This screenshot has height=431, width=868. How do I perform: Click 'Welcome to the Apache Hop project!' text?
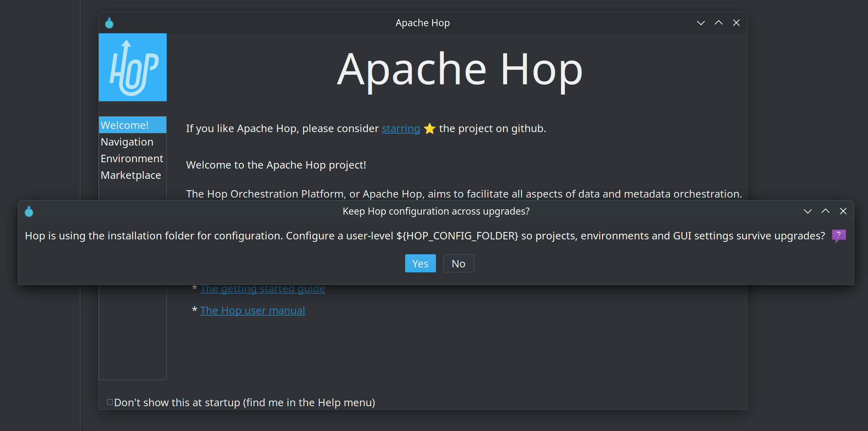pyautogui.click(x=276, y=165)
